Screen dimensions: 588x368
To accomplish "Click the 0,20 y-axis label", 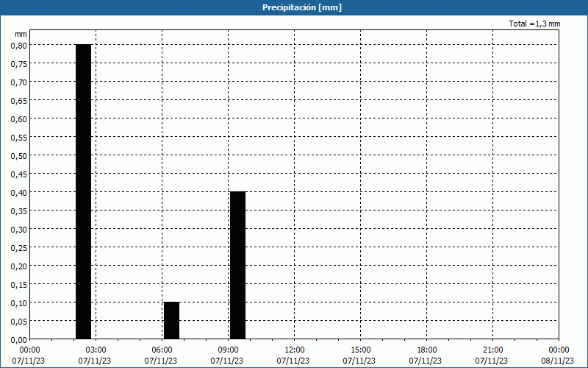I will (19, 266).
